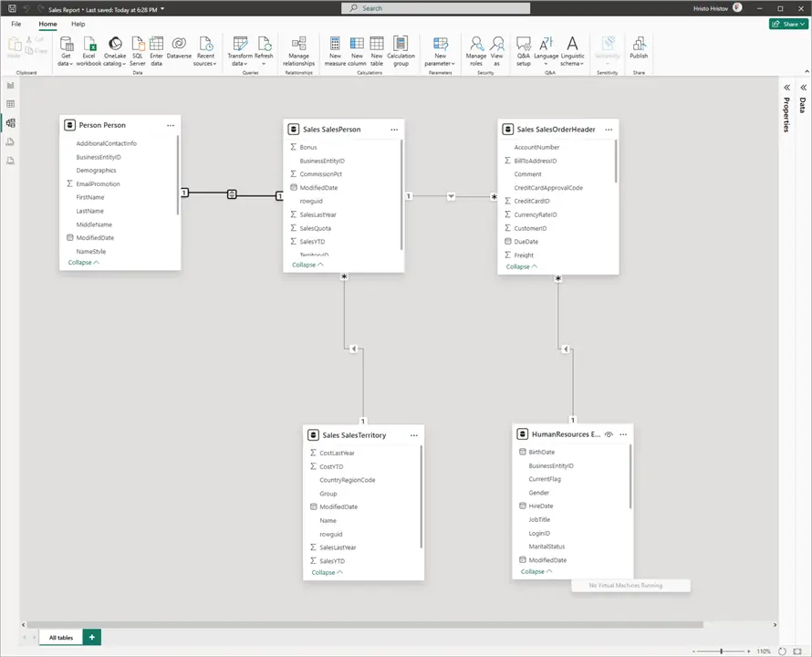The width and height of the screenshot is (812, 657).
Task: Open Language options
Action: point(546,51)
